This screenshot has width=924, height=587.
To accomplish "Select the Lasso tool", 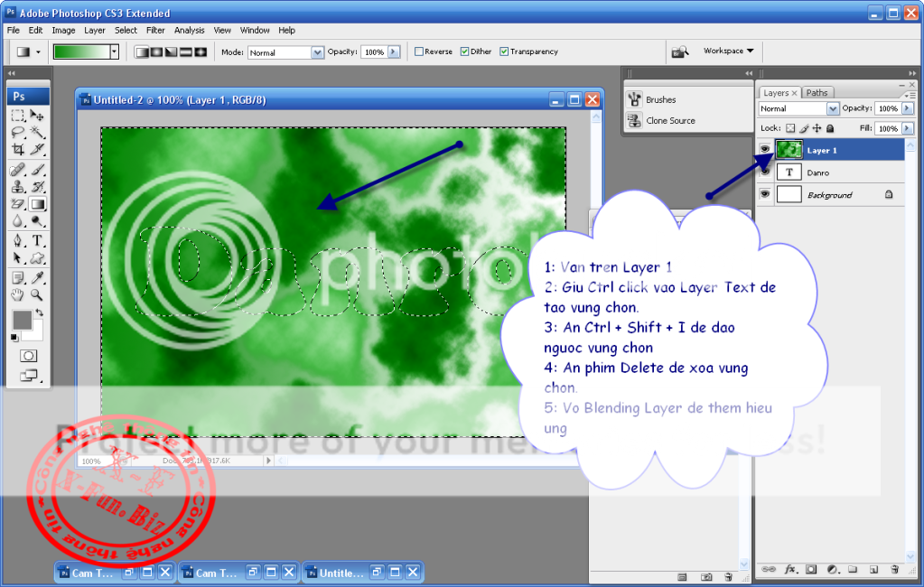I will [18, 132].
